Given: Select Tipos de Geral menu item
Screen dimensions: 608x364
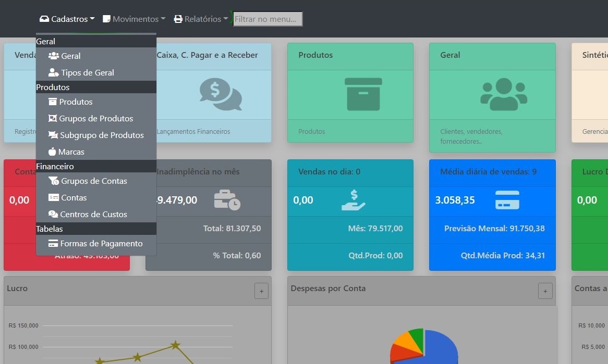Looking at the screenshot, I should point(87,73).
